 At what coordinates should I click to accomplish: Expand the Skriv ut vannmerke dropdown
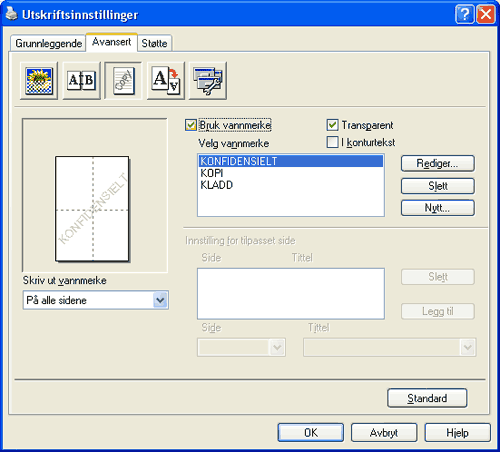click(160, 300)
